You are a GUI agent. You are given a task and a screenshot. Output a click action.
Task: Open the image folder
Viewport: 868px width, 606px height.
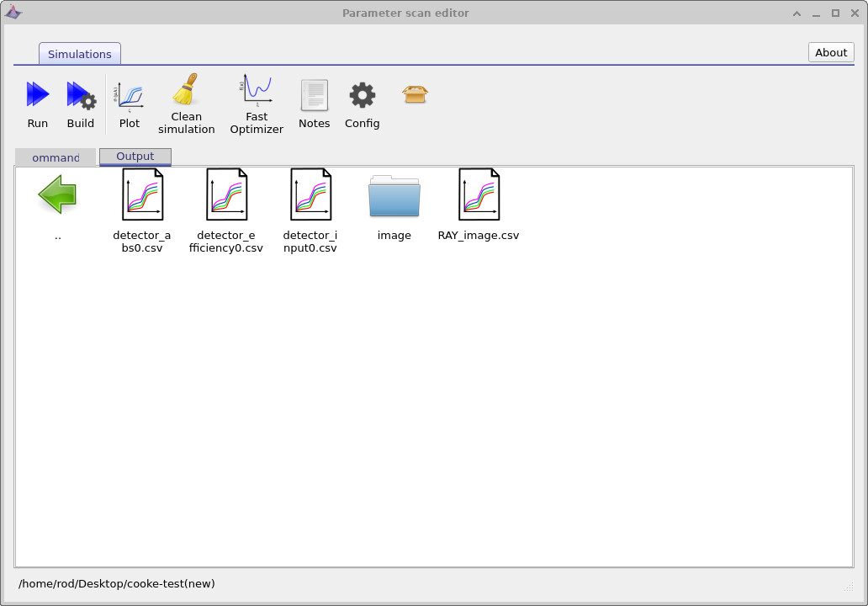click(394, 195)
